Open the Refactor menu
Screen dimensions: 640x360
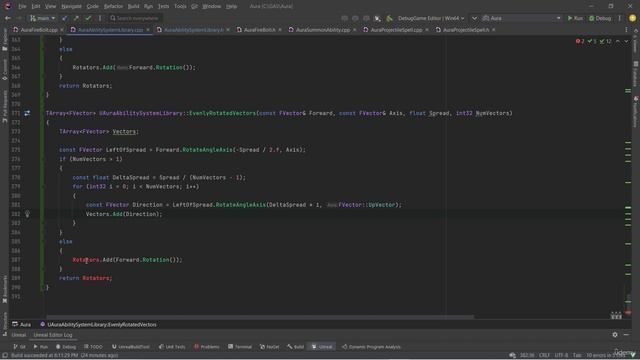(x=113, y=6)
